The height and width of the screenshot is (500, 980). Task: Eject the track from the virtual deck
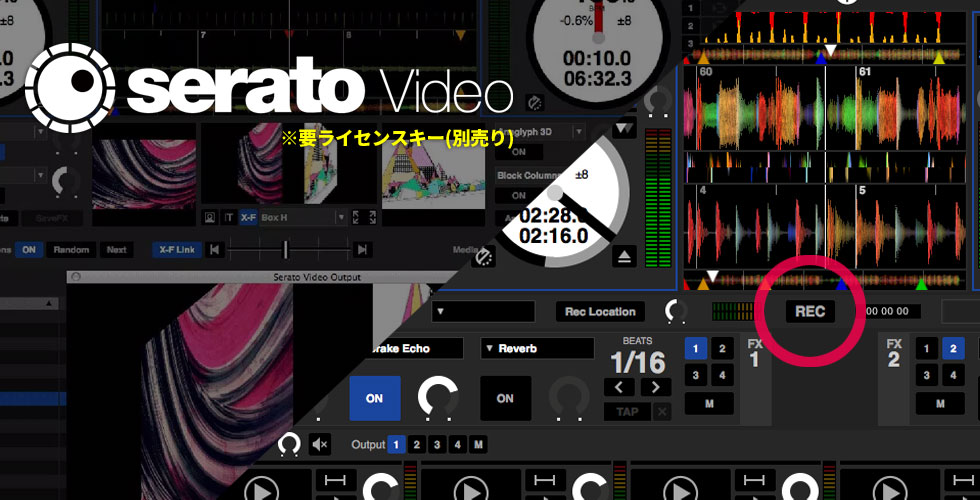(623, 255)
